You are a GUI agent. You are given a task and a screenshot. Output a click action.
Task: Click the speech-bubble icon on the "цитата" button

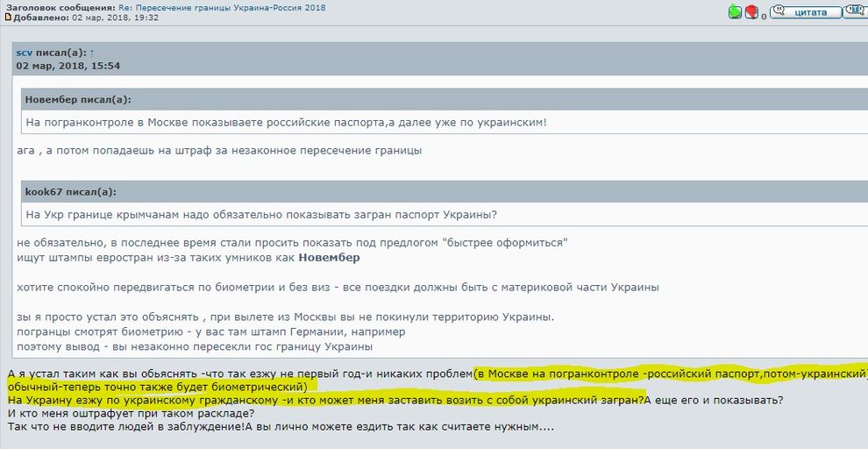(779, 11)
